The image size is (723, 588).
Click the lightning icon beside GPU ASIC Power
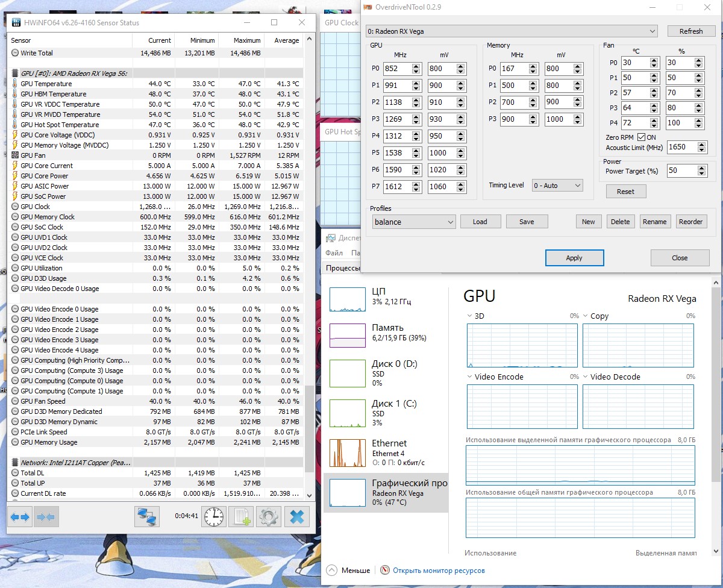point(15,186)
